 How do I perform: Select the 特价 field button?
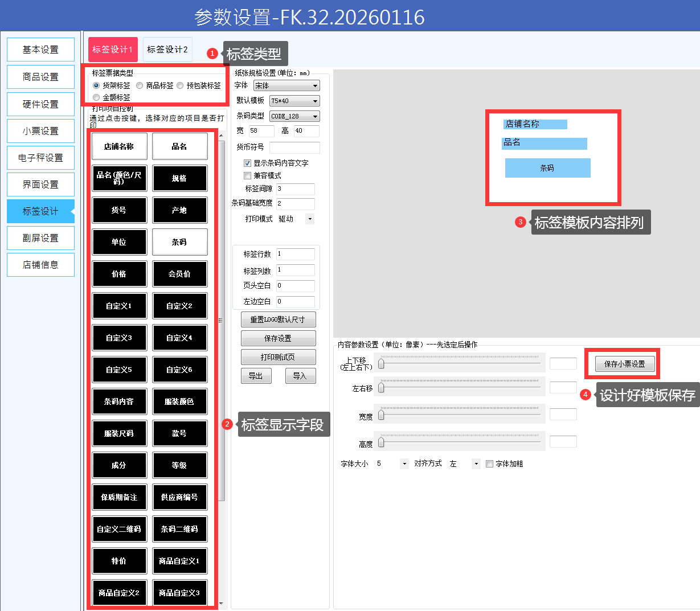click(x=119, y=561)
